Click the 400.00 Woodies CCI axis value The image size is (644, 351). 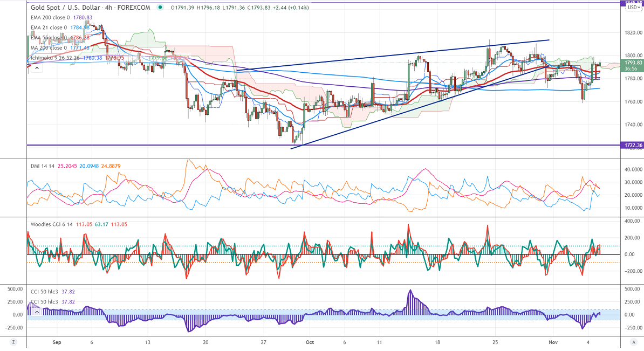pos(633,221)
